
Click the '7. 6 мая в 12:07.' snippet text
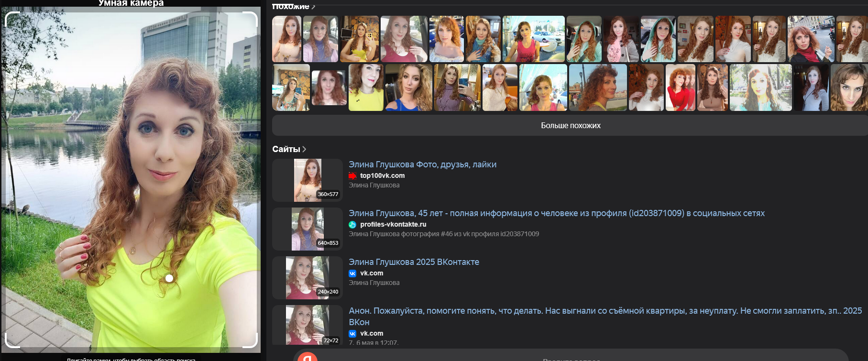[374, 342]
